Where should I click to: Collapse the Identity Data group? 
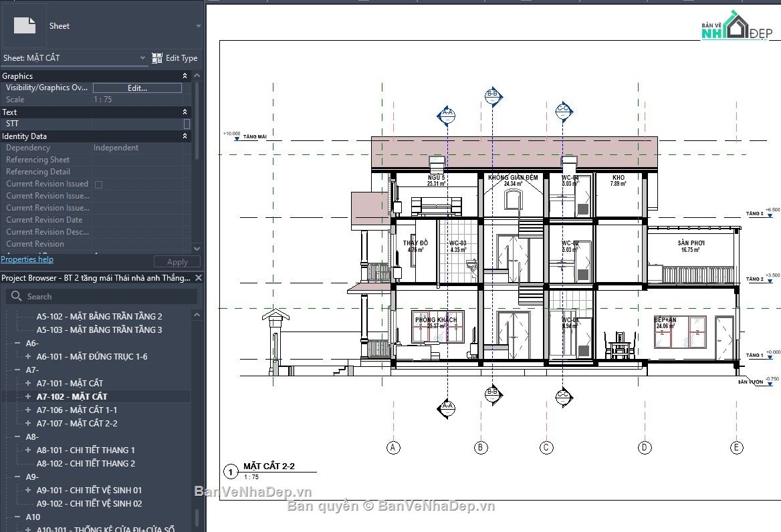pyautogui.click(x=185, y=136)
